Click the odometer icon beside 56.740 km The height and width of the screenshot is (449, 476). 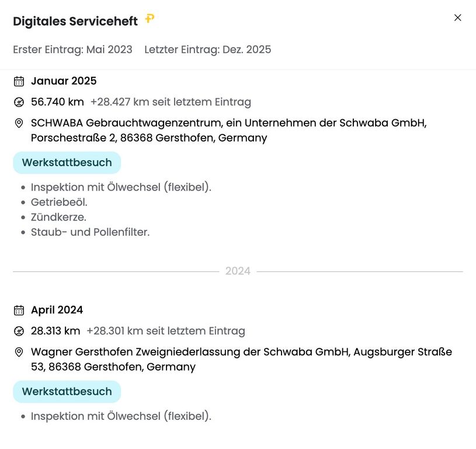[x=19, y=102]
